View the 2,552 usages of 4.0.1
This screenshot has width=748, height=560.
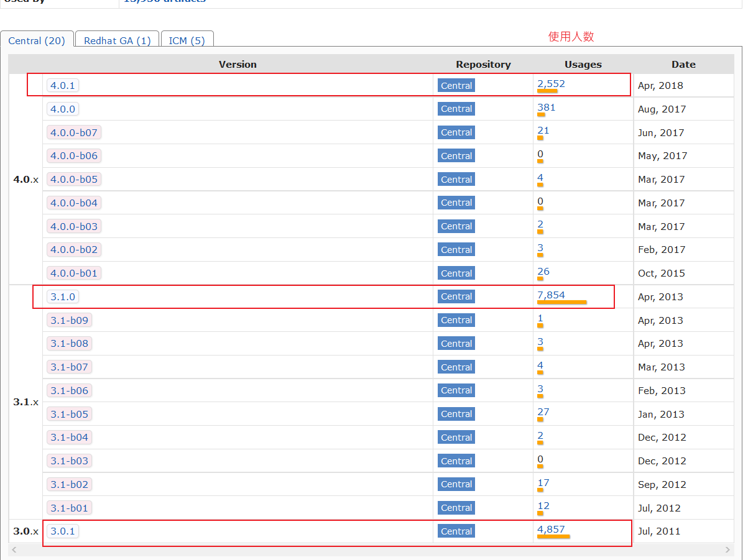(551, 84)
